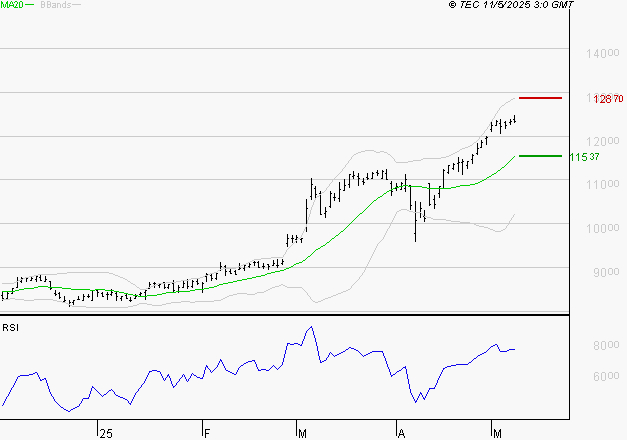
Task: Select the red resistance line marker
Action: (x=541, y=98)
